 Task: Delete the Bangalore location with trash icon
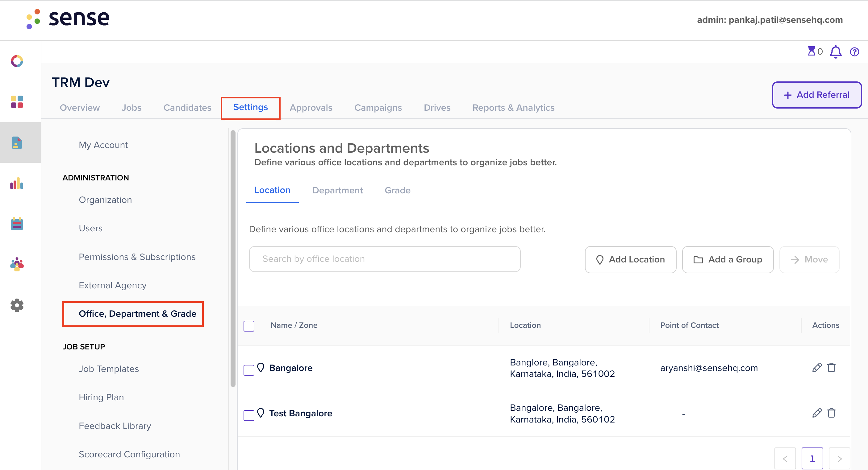pos(831,367)
